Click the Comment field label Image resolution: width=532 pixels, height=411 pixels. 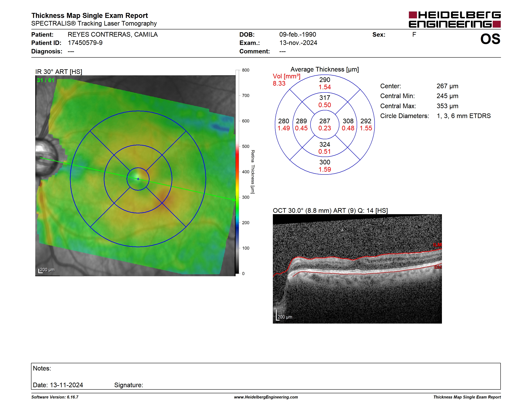tap(255, 51)
